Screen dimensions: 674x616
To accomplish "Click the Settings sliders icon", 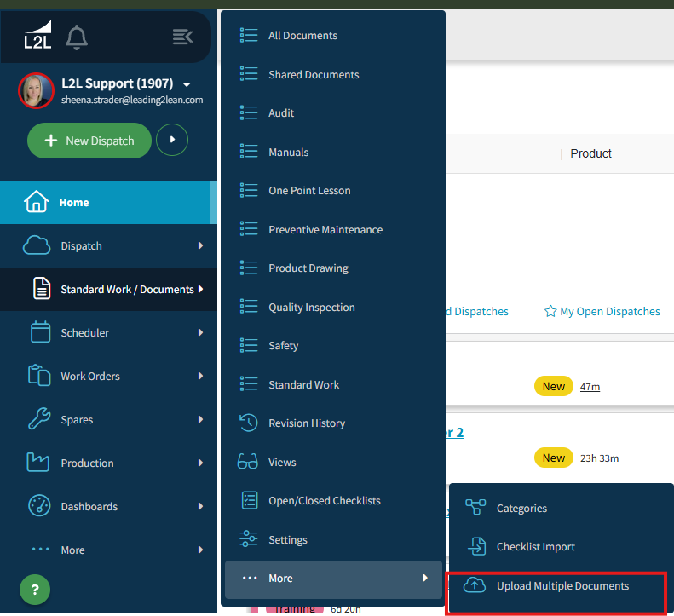I will pos(249,539).
